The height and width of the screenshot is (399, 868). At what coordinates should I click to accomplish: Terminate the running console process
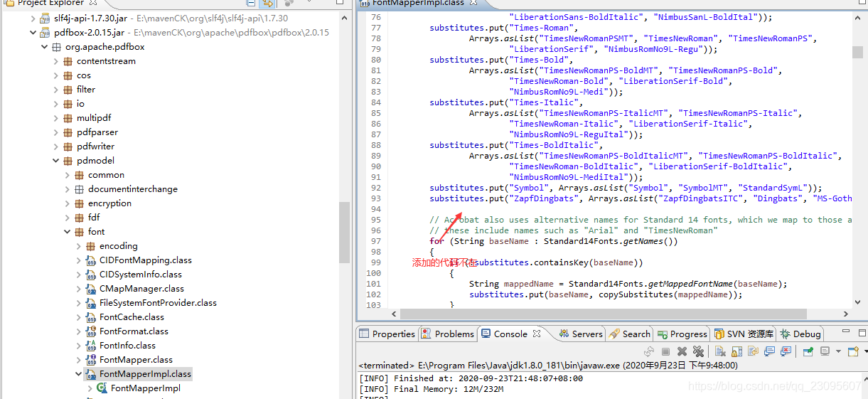point(665,351)
